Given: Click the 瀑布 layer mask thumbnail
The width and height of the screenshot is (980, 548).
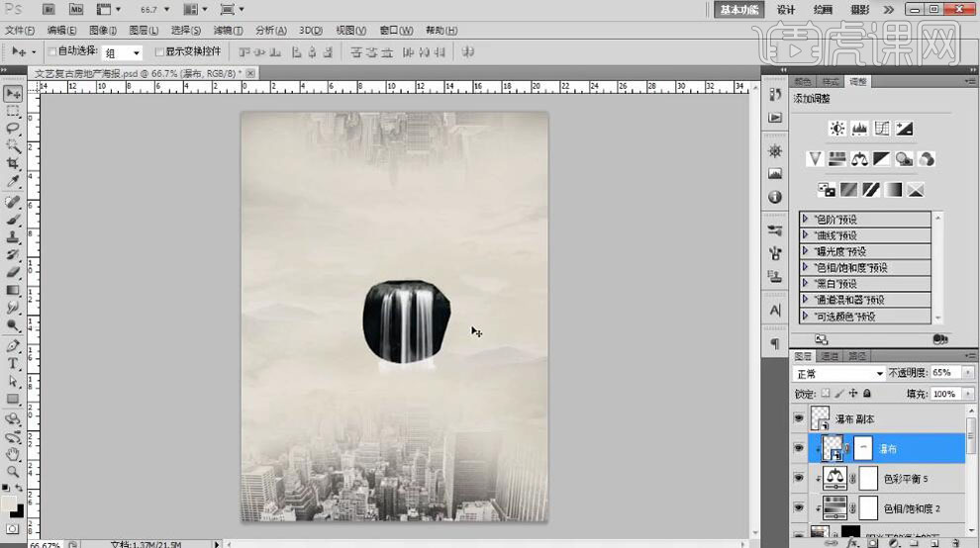Looking at the screenshot, I should (x=862, y=448).
